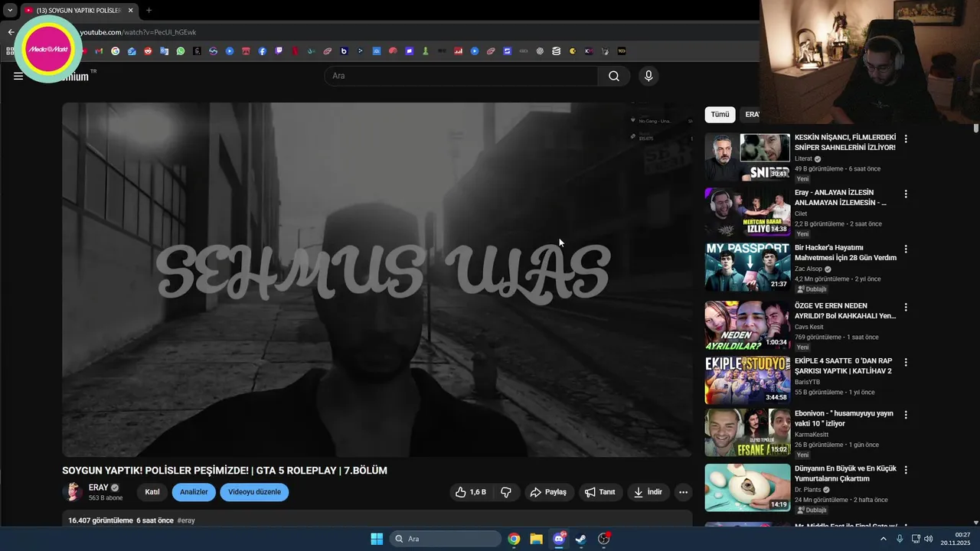
Task: Open MY PASSPORT hacker video thumbnail
Action: tap(747, 267)
